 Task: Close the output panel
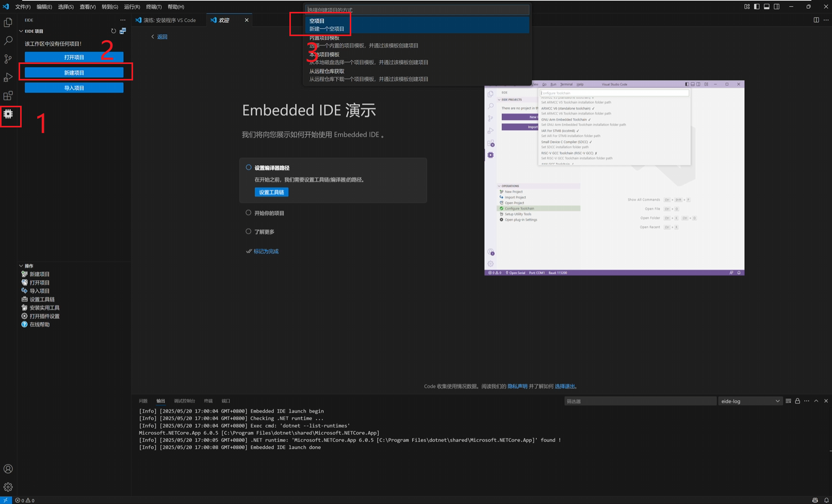pyautogui.click(x=826, y=401)
